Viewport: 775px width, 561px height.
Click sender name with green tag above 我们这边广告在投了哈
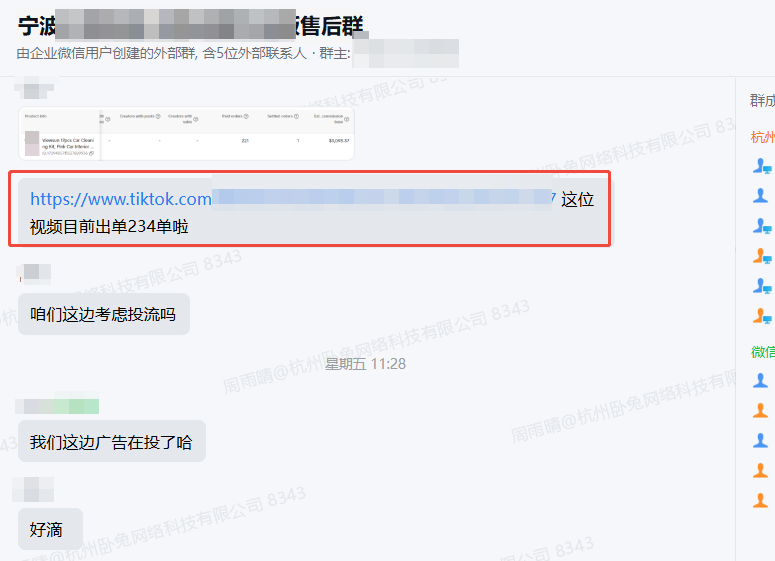[57, 406]
